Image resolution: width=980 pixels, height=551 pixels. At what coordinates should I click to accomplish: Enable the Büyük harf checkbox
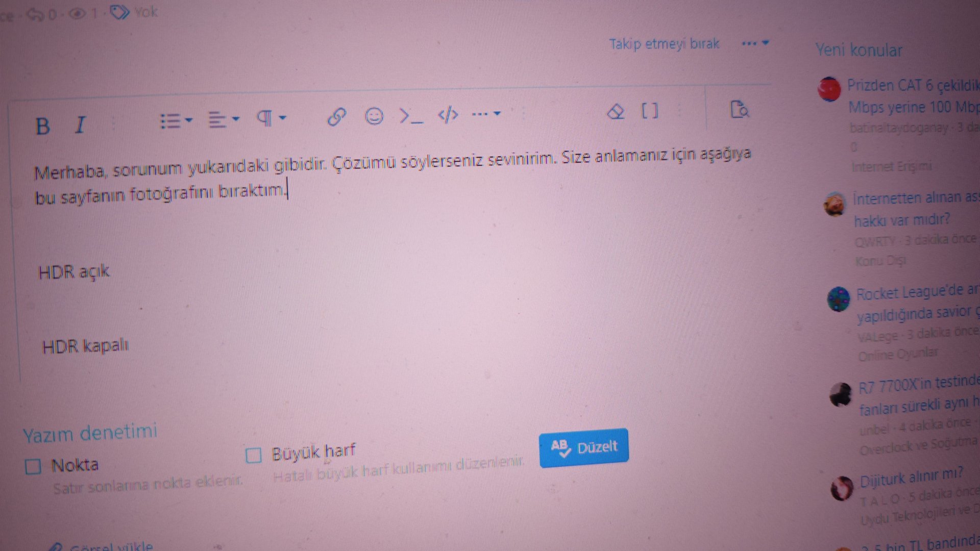click(254, 455)
